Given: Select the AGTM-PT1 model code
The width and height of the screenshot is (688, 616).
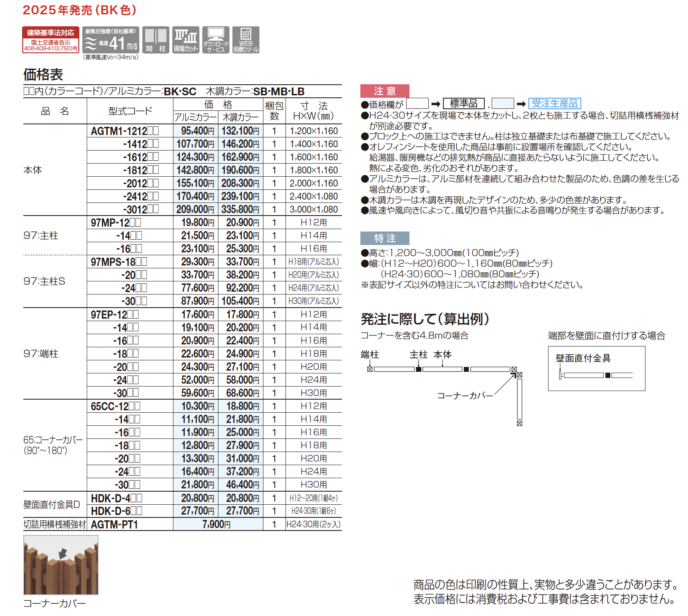Looking at the screenshot, I should pos(115,524).
